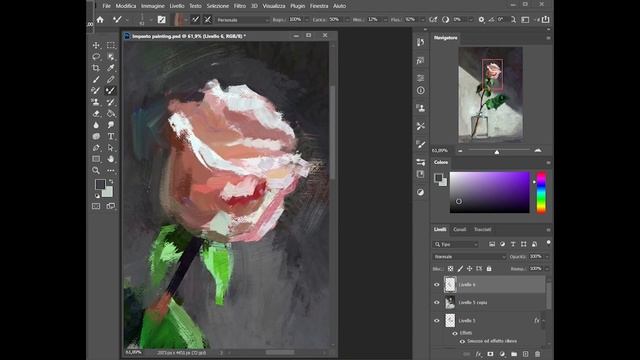Select the Rectangular Marquee tool

[111, 45]
